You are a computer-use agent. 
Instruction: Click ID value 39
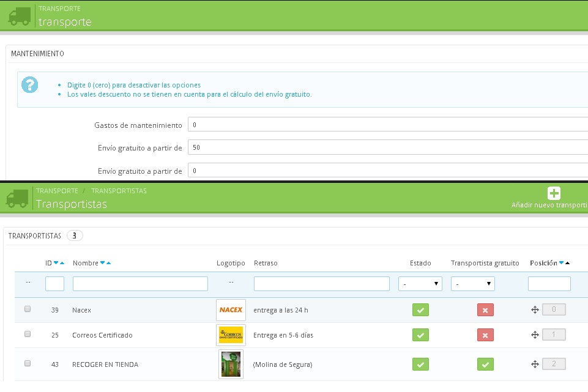[54, 310]
